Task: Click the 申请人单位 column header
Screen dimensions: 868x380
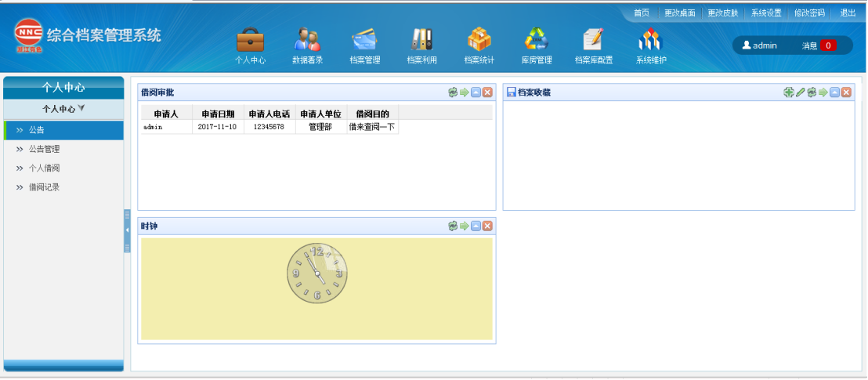Action: pos(321,114)
